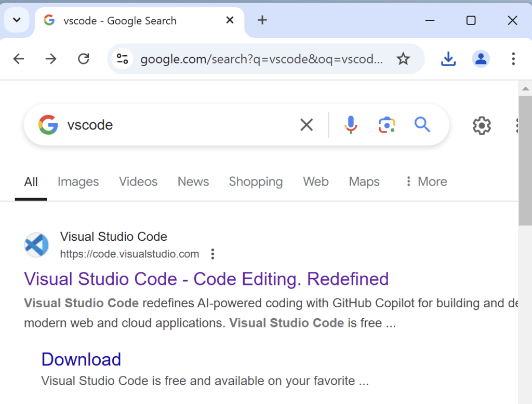Go back to the previous page
This screenshot has height=404, width=532.
click(19, 59)
